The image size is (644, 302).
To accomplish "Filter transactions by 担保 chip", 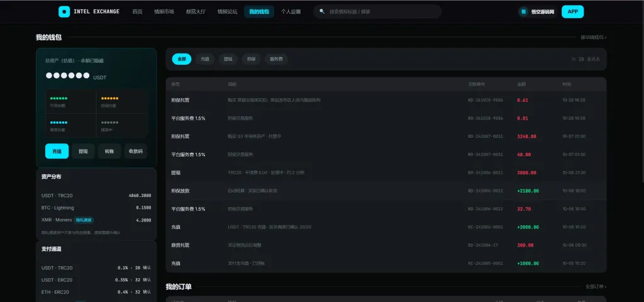I will (251, 59).
